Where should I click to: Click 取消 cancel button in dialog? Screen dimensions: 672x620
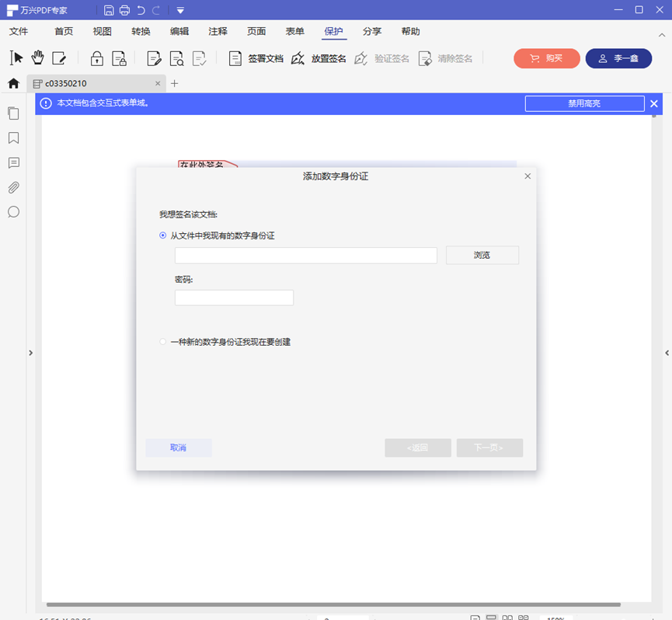coord(178,448)
